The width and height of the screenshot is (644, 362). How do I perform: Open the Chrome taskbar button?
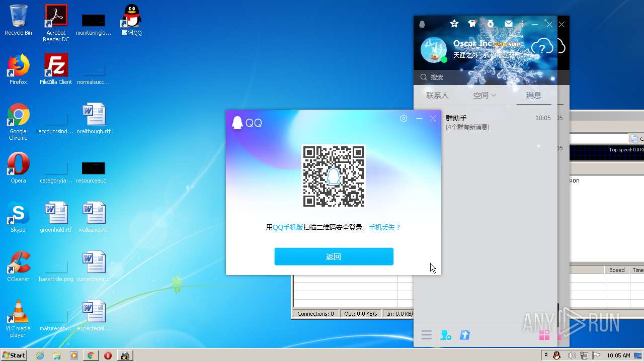pyautogui.click(x=91, y=355)
